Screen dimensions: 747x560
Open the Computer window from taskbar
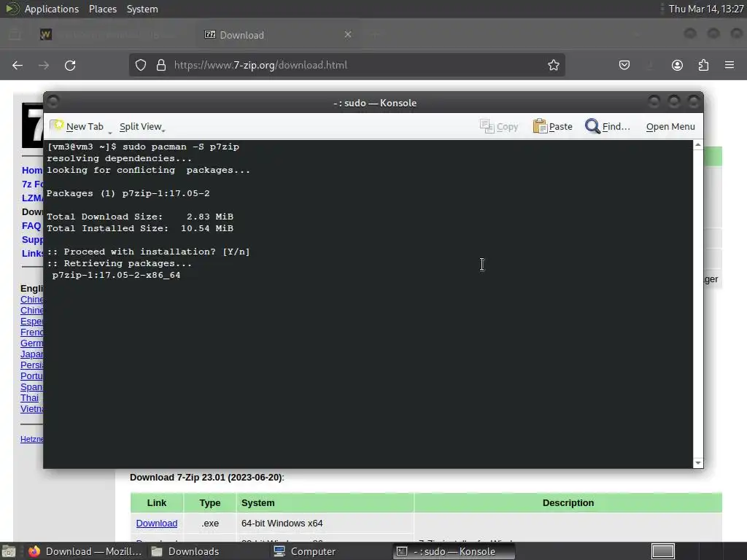(305, 551)
